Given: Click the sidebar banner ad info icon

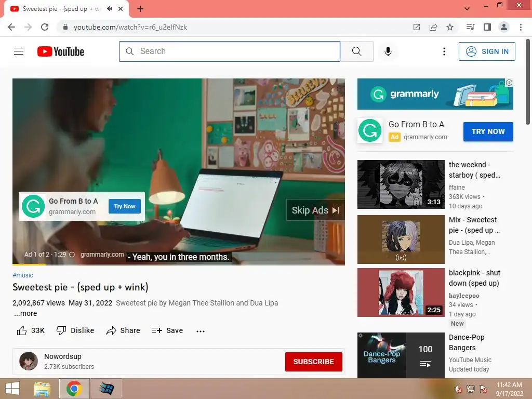Looking at the screenshot, I should tap(509, 83).
